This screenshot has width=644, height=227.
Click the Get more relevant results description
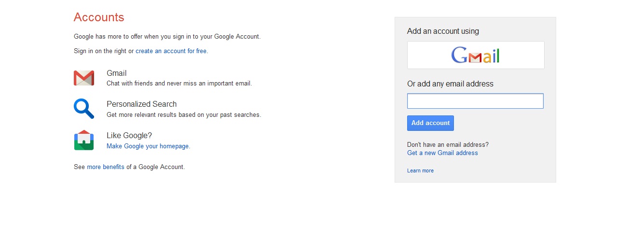tap(184, 115)
